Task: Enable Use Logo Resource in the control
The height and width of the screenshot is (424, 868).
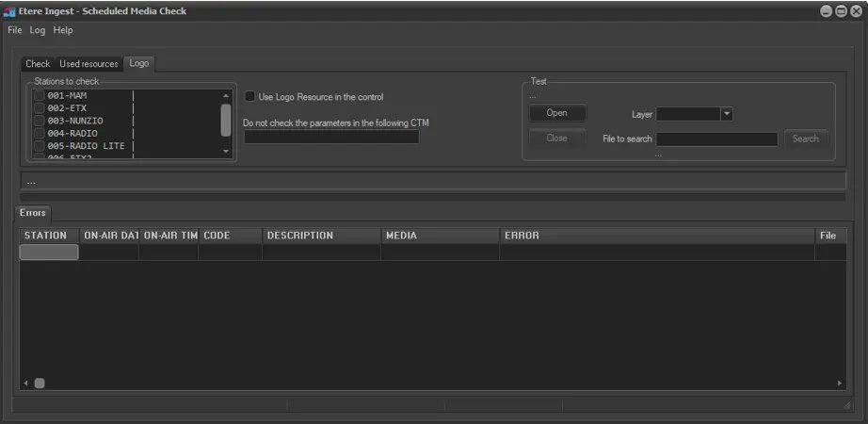Action: 250,96
